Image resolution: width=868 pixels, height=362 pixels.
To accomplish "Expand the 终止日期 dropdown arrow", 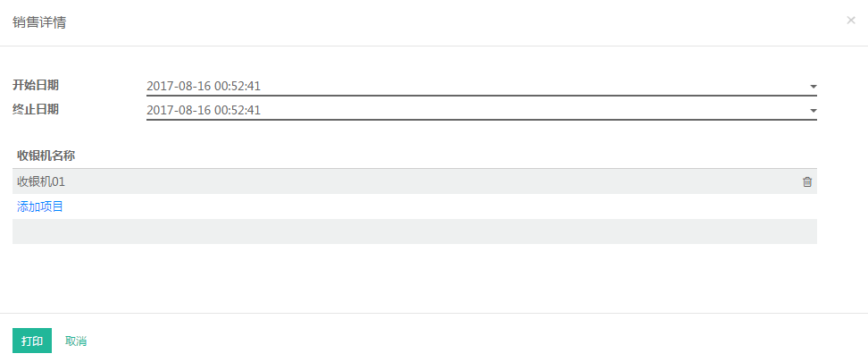I will [x=814, y=111].
